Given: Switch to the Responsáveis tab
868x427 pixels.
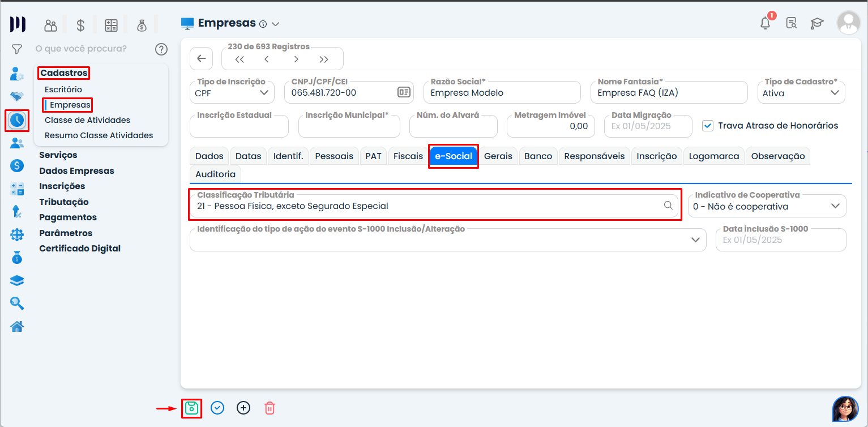Looking at the screenshot, I should [x=595, y=156].
